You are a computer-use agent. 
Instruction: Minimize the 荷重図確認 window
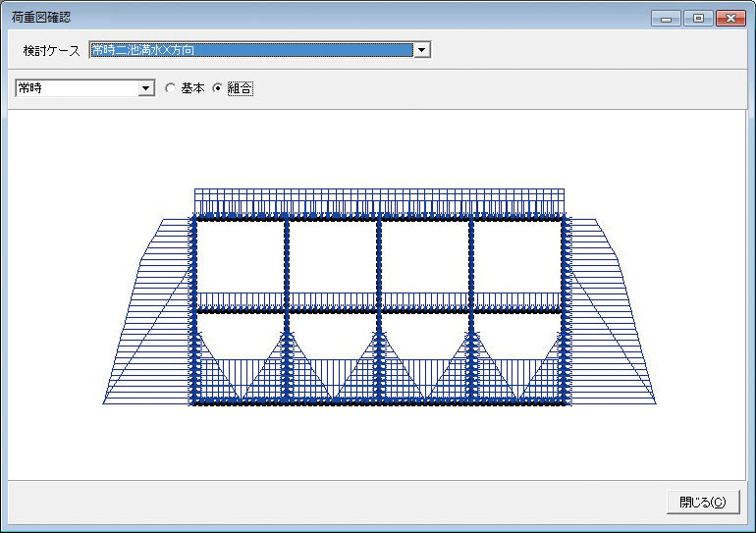click(x=666, y=19)
